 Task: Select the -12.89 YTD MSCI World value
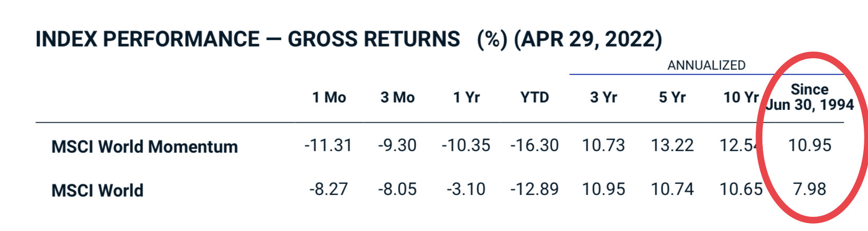tap(534, 189)
